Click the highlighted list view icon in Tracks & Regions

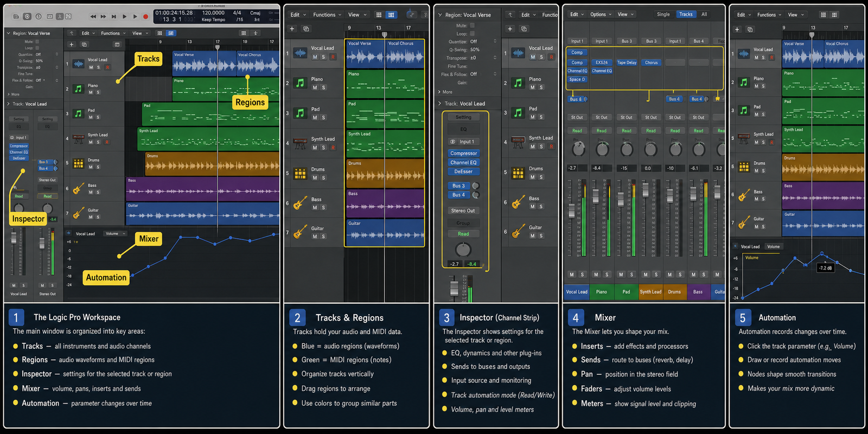pyautogui.click(x=391, y=15)
